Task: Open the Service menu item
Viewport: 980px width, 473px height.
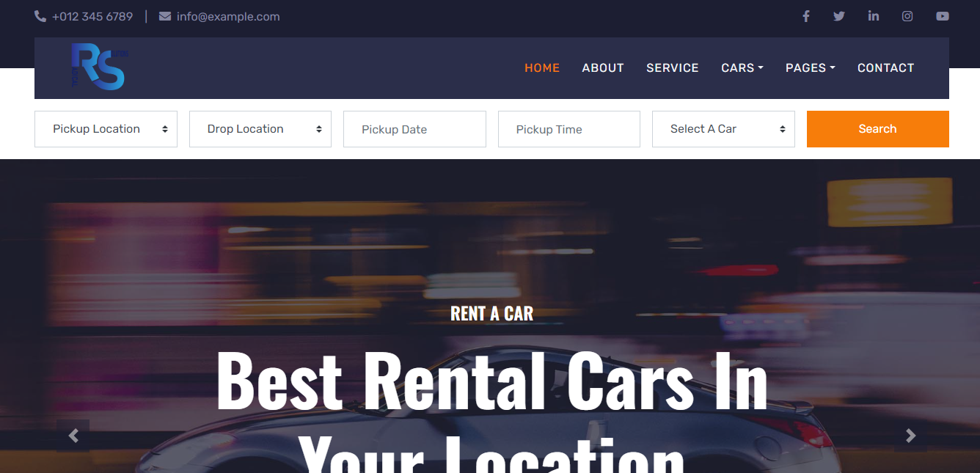Action: (x=673, y=68)
